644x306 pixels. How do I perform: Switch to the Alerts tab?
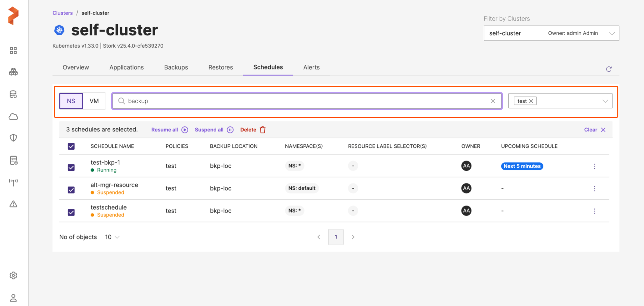(311, 67)
